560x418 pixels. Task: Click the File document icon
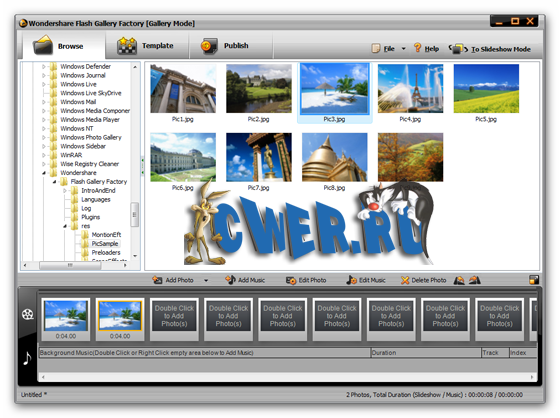tap(375, 48)
